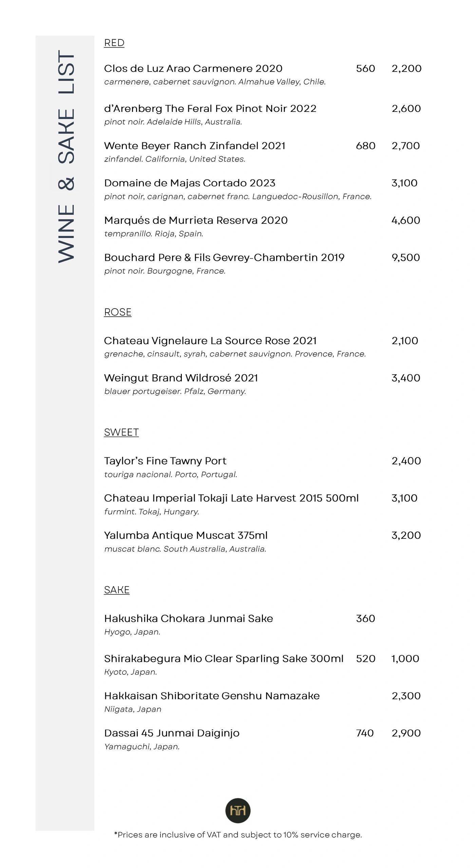
Task: Open the SWEET section heading
Action: 121,432
